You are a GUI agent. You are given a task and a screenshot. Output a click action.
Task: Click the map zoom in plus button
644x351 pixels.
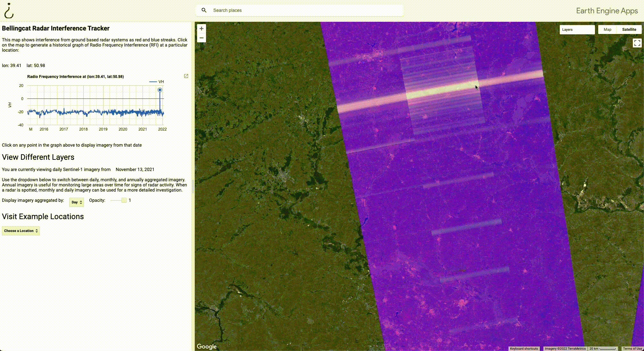(x=201, y=29)
